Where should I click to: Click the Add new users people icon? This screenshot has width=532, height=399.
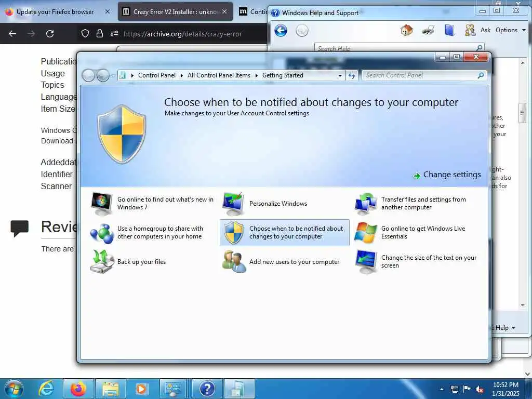pos(234,262)
